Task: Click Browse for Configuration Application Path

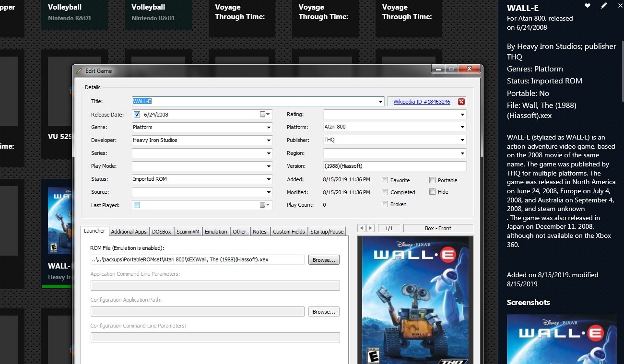Action: tap(324, 312)
